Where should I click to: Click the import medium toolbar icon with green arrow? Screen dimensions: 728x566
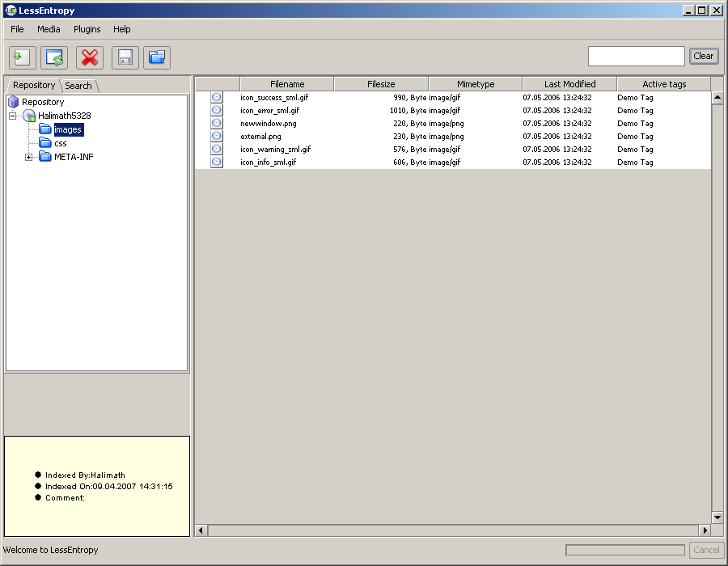coord(23,57)
